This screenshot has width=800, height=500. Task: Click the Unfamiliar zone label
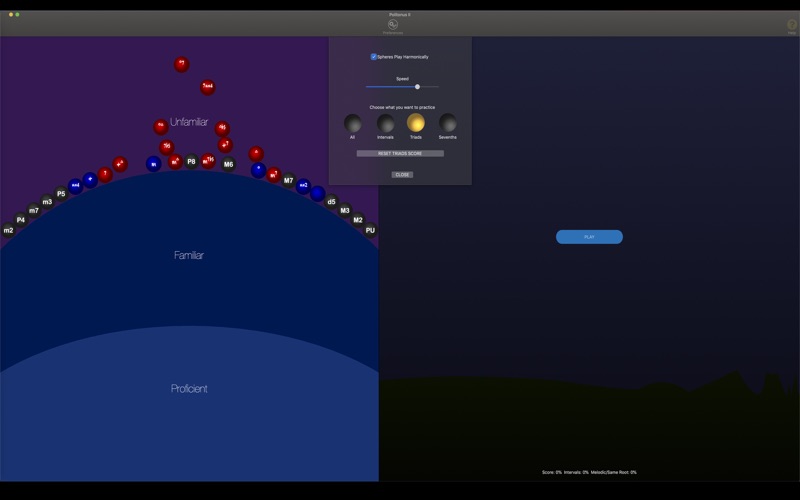(189, 122)
